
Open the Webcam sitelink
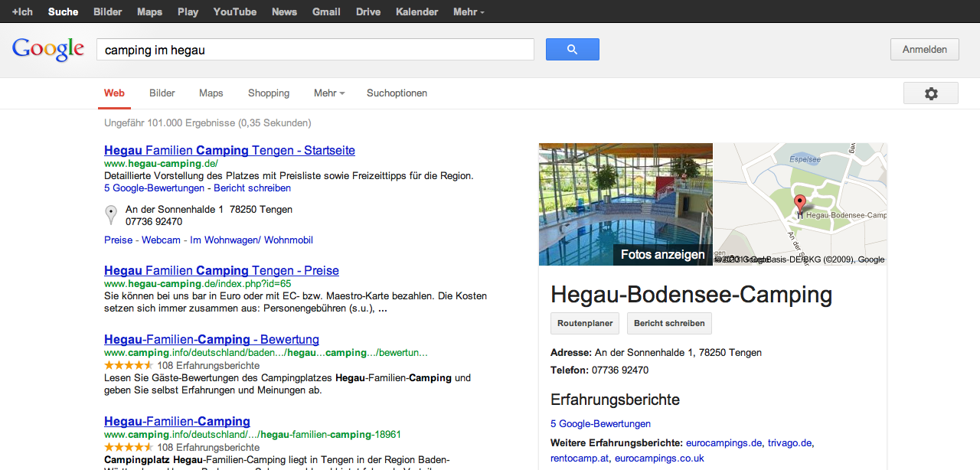[161, 240]
